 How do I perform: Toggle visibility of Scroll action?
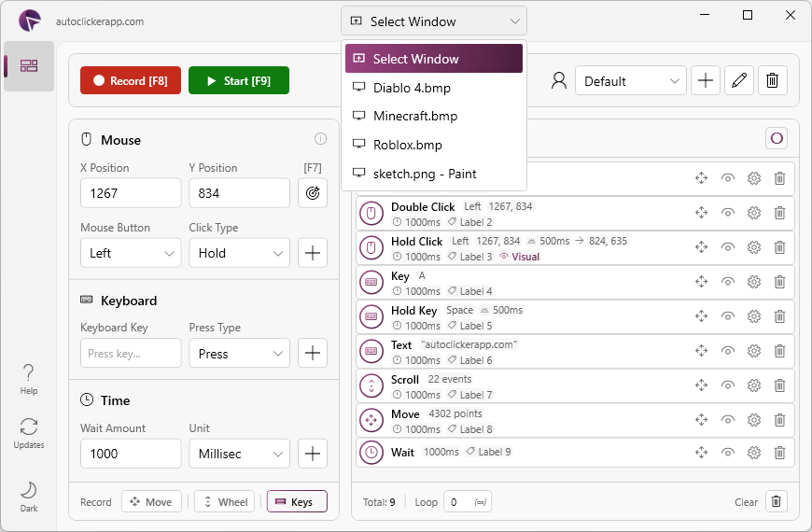pyautogui.click(x=728, y=385)
